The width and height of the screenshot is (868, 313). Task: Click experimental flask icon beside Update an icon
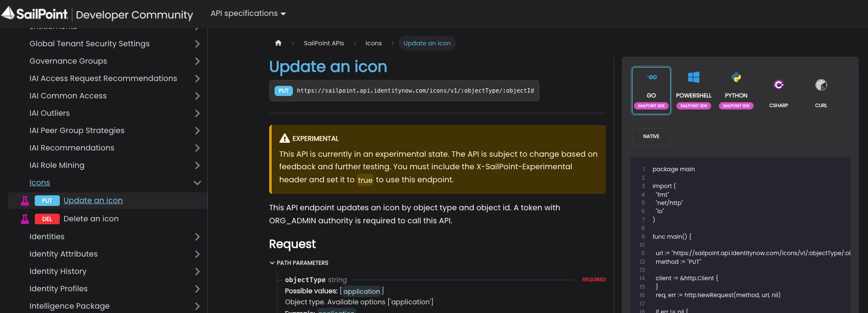tap(25, 201)
